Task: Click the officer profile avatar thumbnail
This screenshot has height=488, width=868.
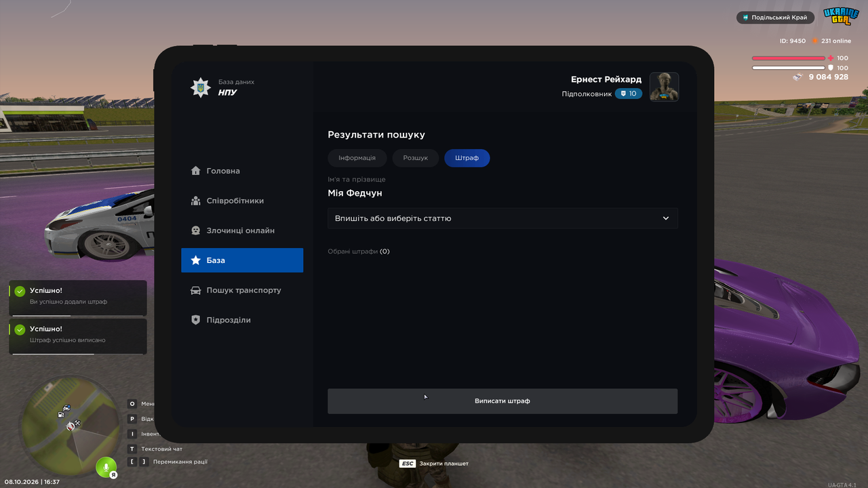Action: pos(664,87)
